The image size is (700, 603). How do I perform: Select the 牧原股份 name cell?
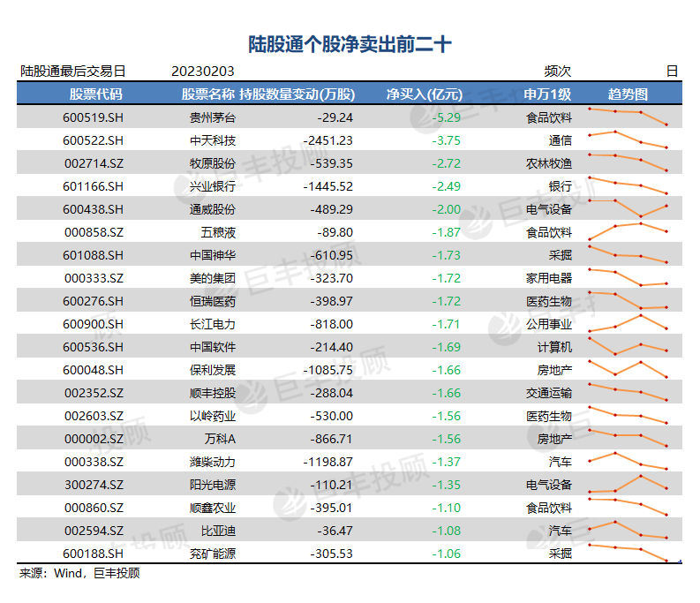[x=213, y=163]
